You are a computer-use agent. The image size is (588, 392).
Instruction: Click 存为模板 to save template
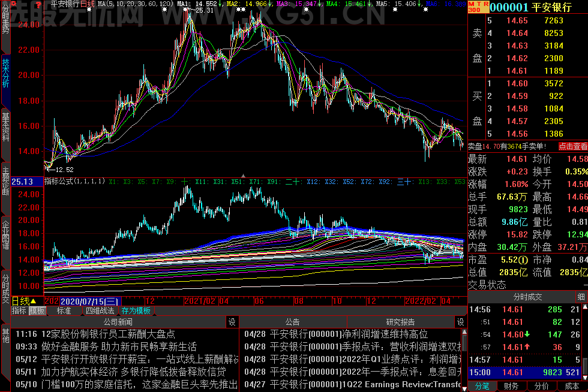136,310
